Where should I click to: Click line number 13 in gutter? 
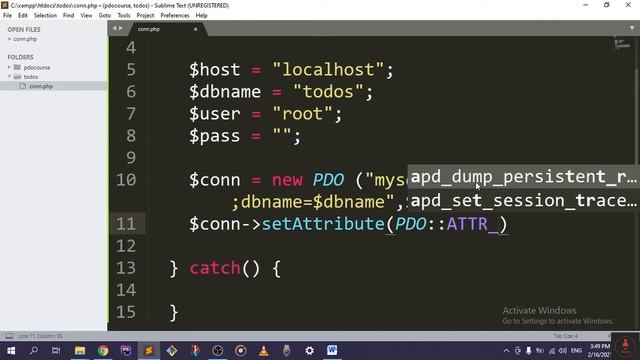pyautogui.click(x=126, y=268)
